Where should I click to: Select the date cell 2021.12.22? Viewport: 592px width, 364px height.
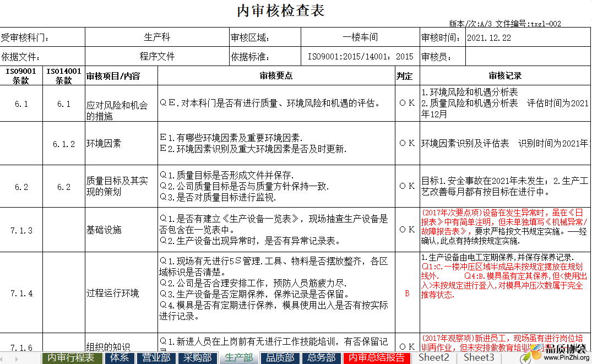click(x=528, y=37)
